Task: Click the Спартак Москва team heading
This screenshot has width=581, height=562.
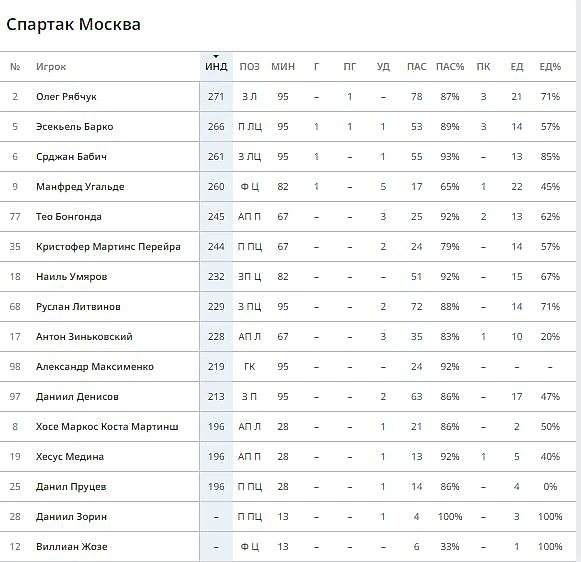Action: click(x=73, y=24)
